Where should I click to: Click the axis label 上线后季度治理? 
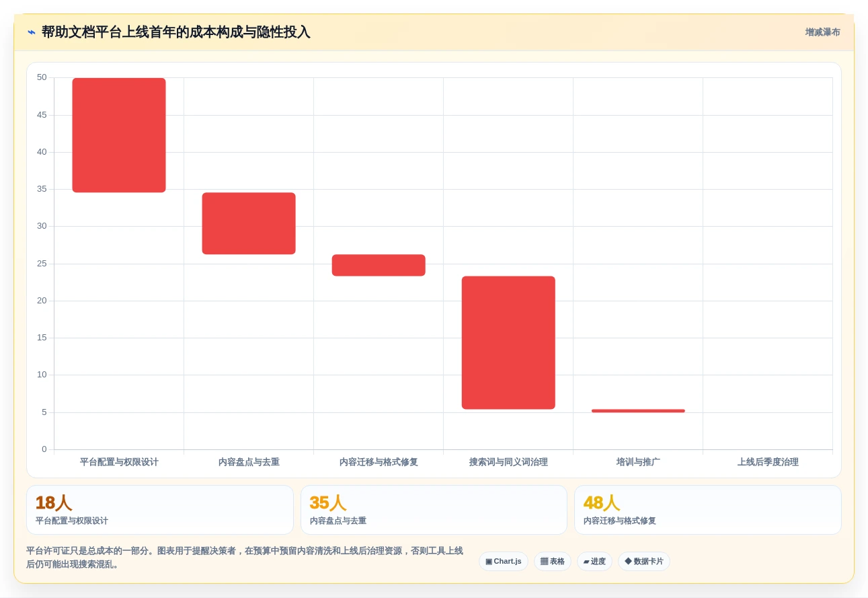coord(768,462)
